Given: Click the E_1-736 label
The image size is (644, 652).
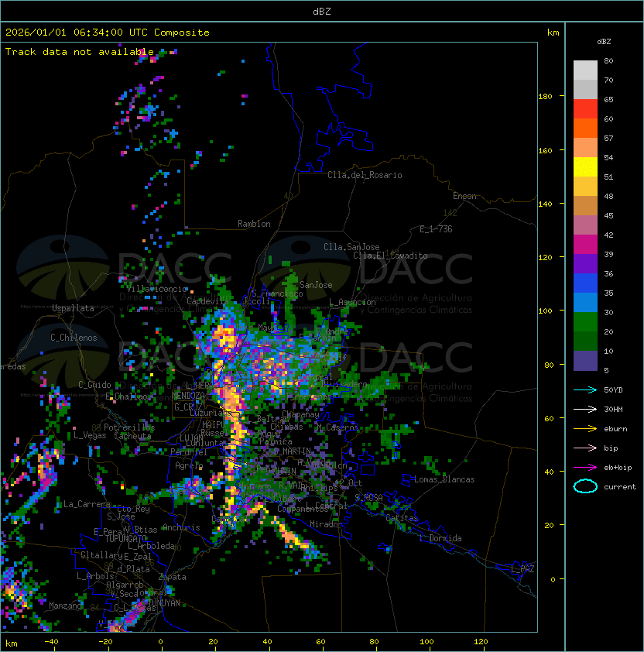Looking at the screenshot, I should (x=436, y=229).
